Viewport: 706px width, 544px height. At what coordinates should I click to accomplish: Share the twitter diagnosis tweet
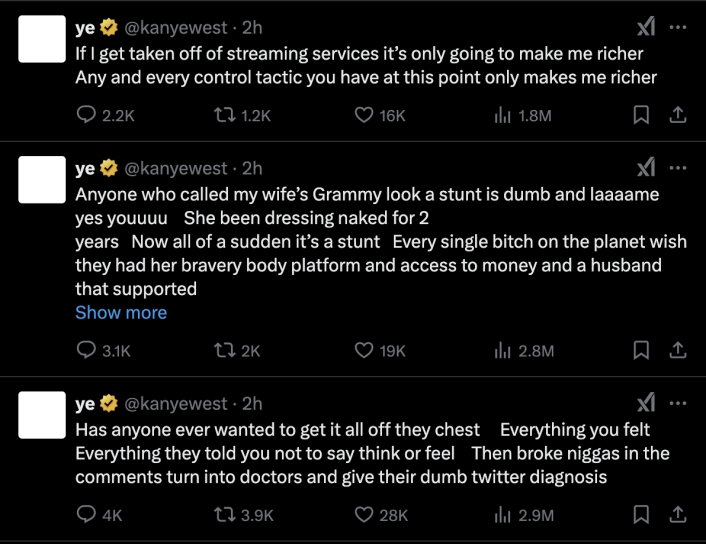[677, 515]
